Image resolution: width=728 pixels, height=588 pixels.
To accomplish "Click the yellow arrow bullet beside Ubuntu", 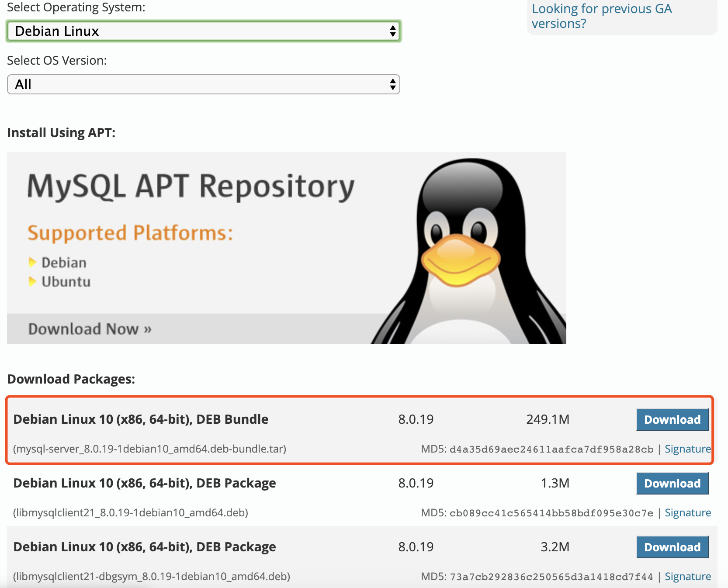I will pyautogui.click(x=32, y=281).
